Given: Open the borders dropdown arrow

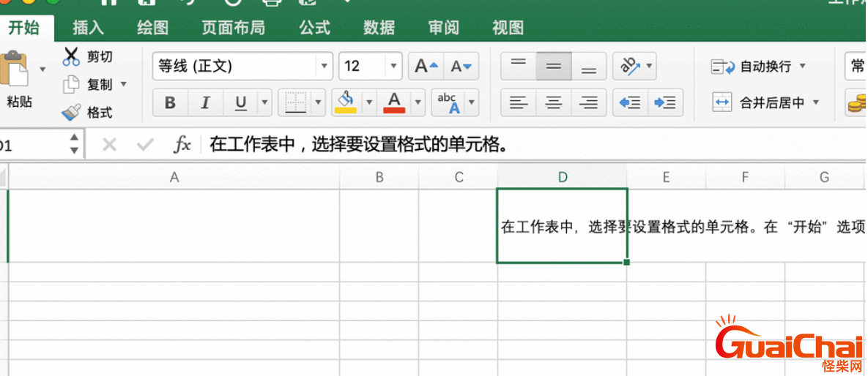Looking at the screenshot, I should 319,103.
